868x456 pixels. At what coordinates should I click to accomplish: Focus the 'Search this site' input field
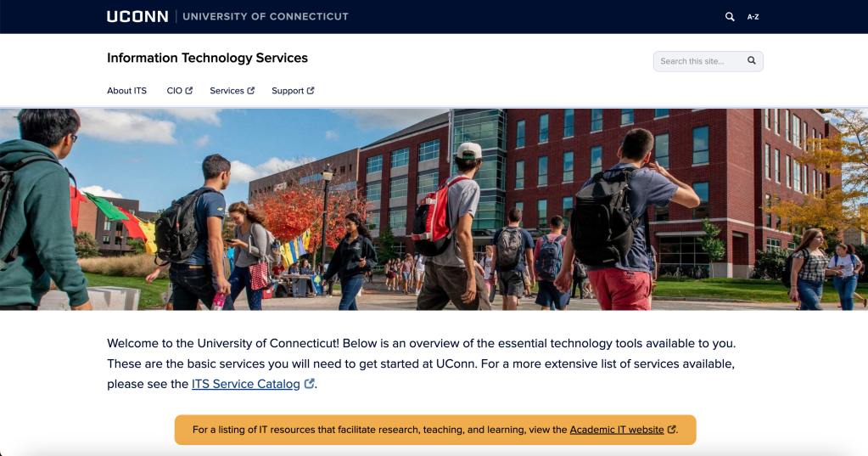698,61
